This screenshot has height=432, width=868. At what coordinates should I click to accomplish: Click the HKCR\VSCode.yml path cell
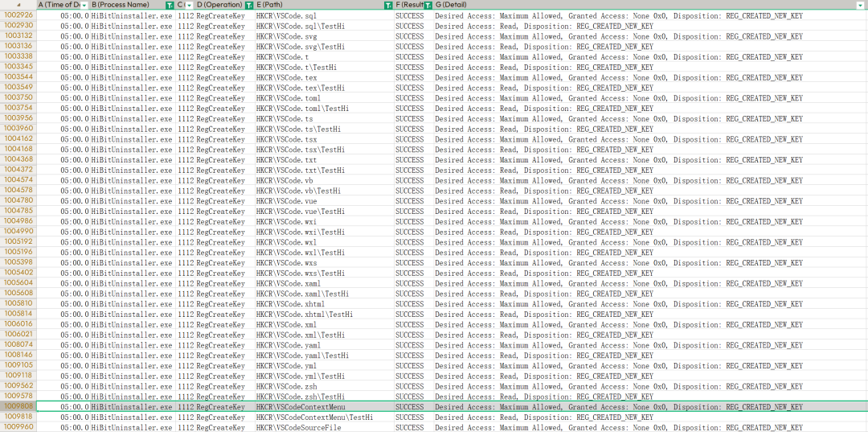click(325, 366)
